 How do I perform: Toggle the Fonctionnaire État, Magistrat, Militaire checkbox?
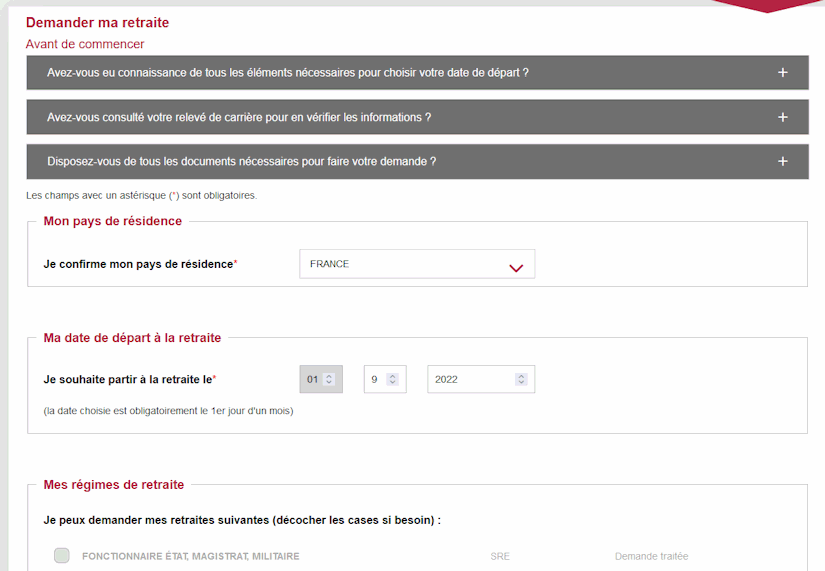click(x=62, y=556)
